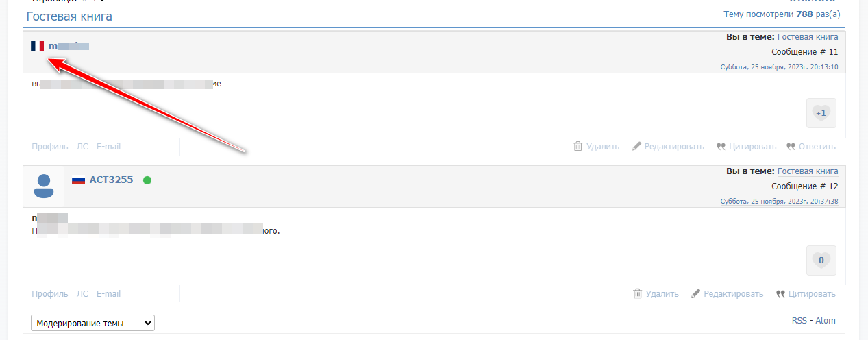
Task: Click the pencil icon to edit message 12
Action: click(x=696, y=294)
